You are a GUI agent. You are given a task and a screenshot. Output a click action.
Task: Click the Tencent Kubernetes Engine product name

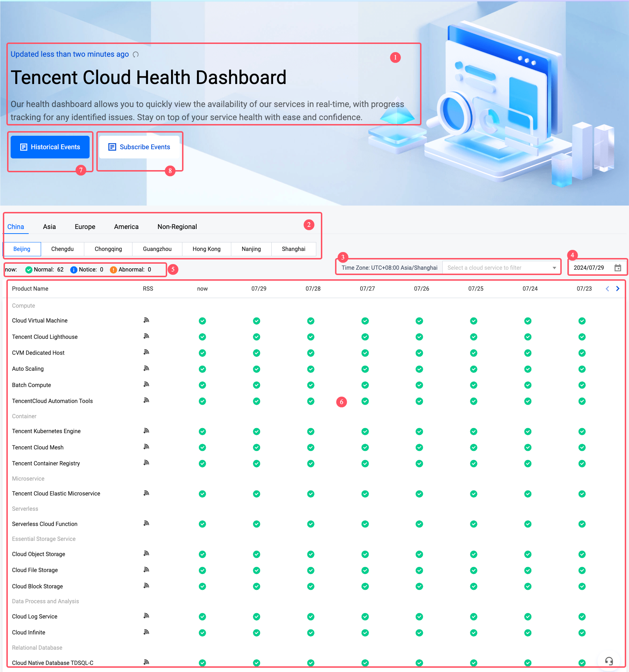pyautogui.click(x=46, y=431)
